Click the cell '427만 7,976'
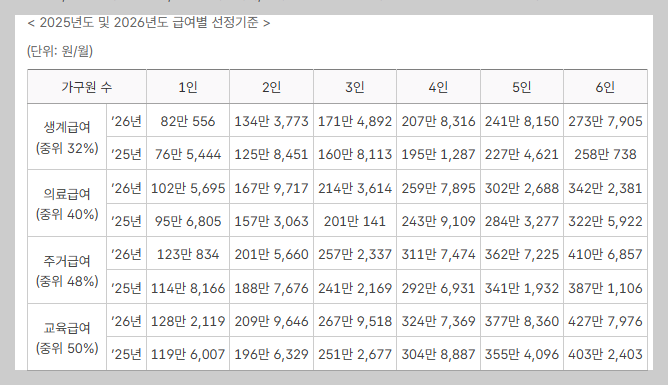668x385 pixels. point(605,321)
